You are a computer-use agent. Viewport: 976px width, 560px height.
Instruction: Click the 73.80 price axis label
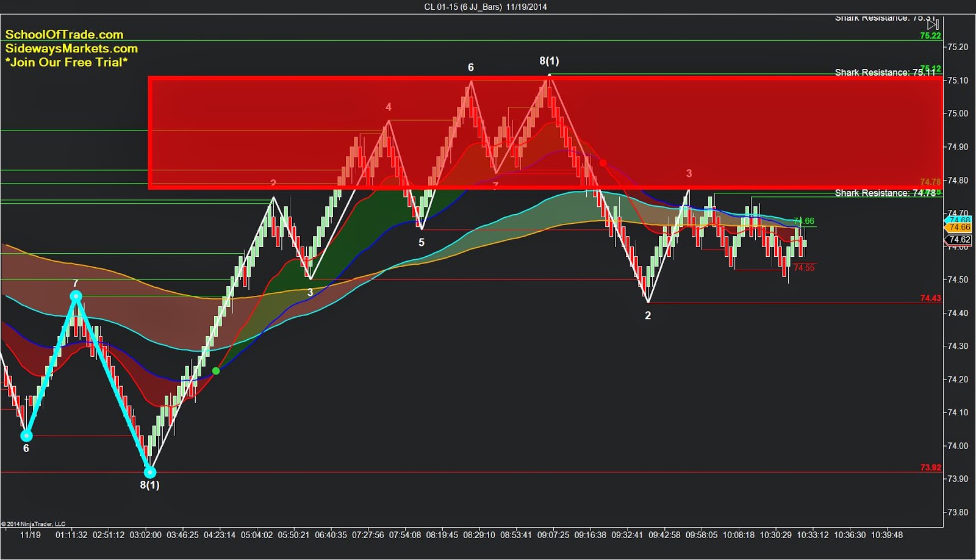point(958,512)
